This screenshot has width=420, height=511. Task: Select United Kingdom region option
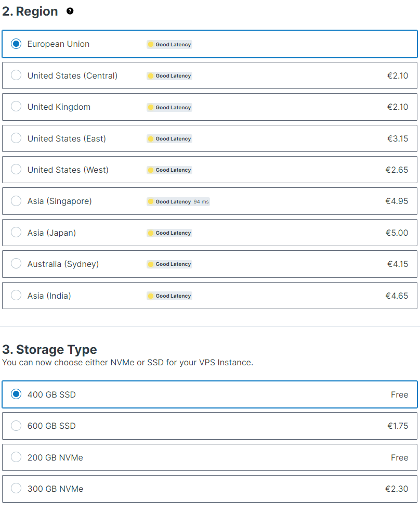16,107
